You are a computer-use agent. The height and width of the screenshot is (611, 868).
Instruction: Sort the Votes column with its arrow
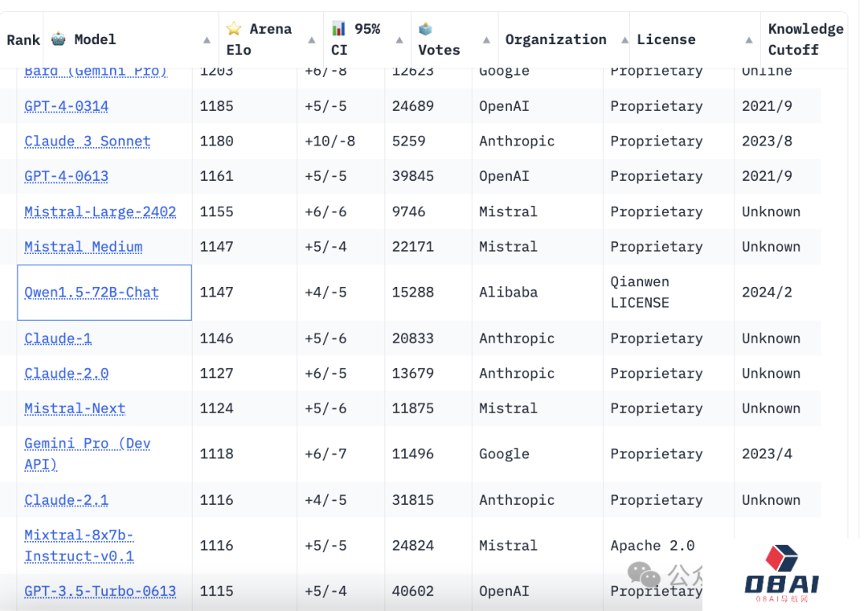click(x=486, y=40)
